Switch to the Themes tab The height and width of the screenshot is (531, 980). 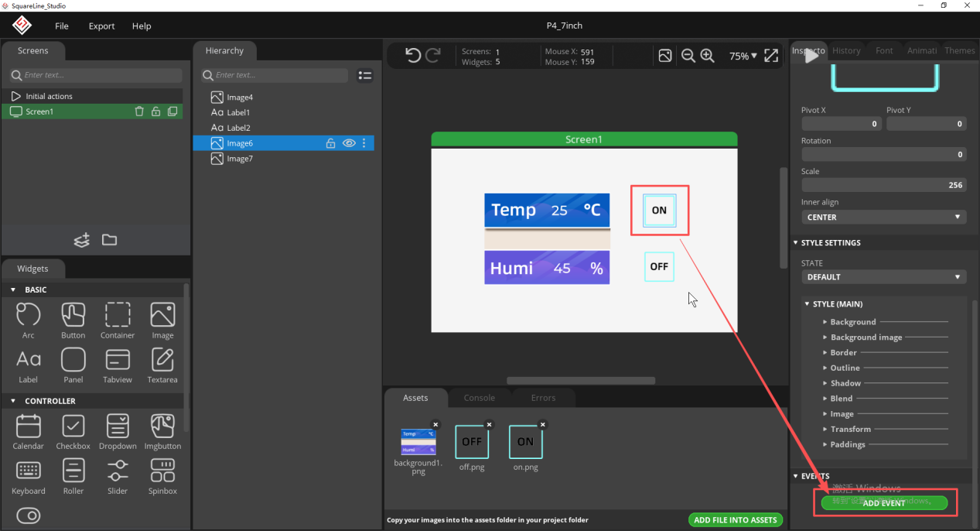(x=959, y=50)
